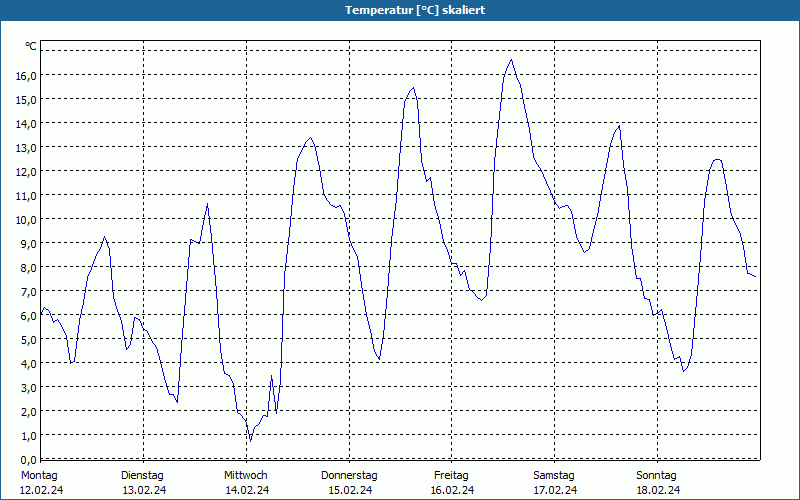Image resolution: width=800 pixels, height=500 pixels.
Task: Click the lowest temperature dip near Wednesday start
Action: [x=251, y=441]
